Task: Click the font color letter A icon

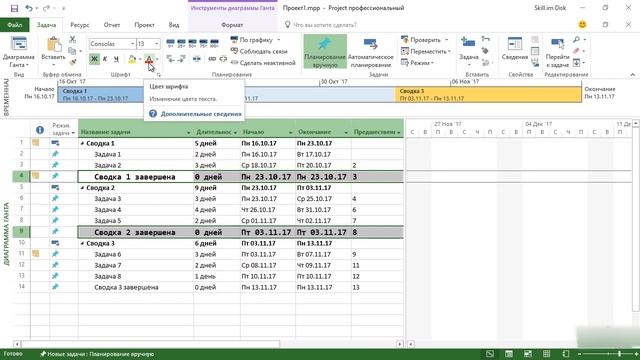Action: pyautogui.click(x=149, y=60)
